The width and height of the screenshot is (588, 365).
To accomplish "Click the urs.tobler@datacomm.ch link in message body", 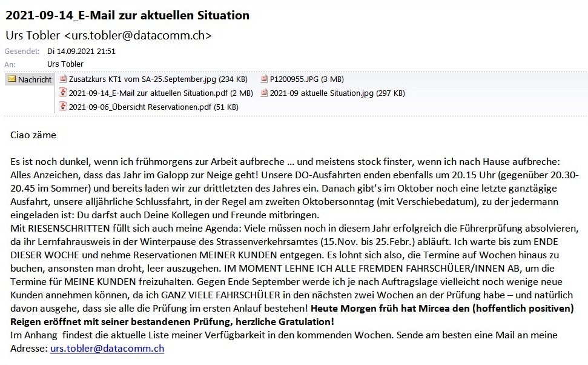I will (x=107, y=349).
